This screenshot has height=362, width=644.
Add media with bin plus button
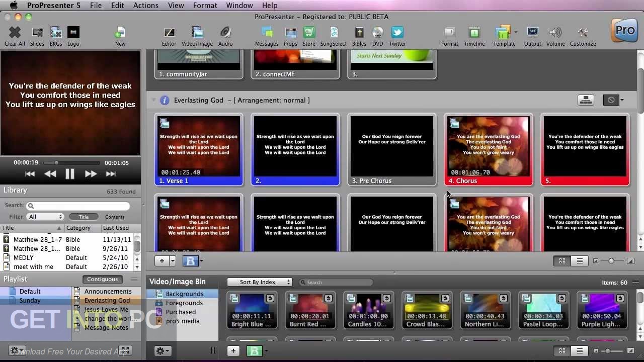click(233, 351)
